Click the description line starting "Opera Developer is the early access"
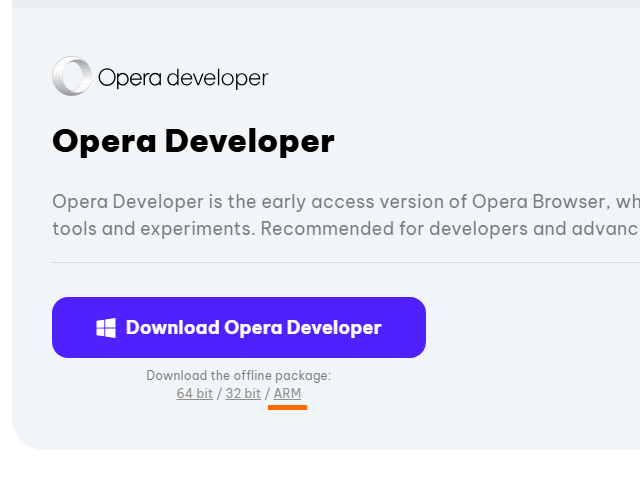This screenshot has height=480, width=640. click(x=346, y=202)
